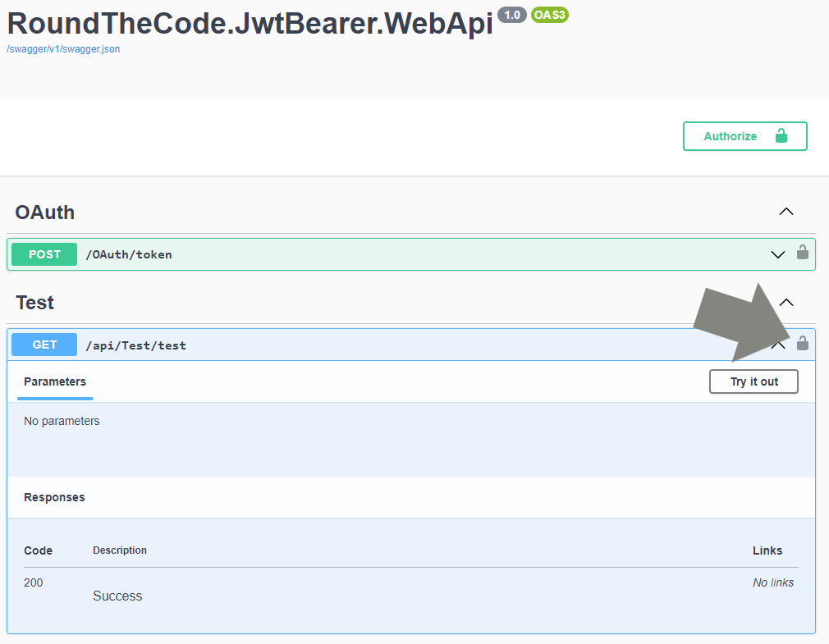Click the Authorize button

pyautogui.click(x=745, y=136)
